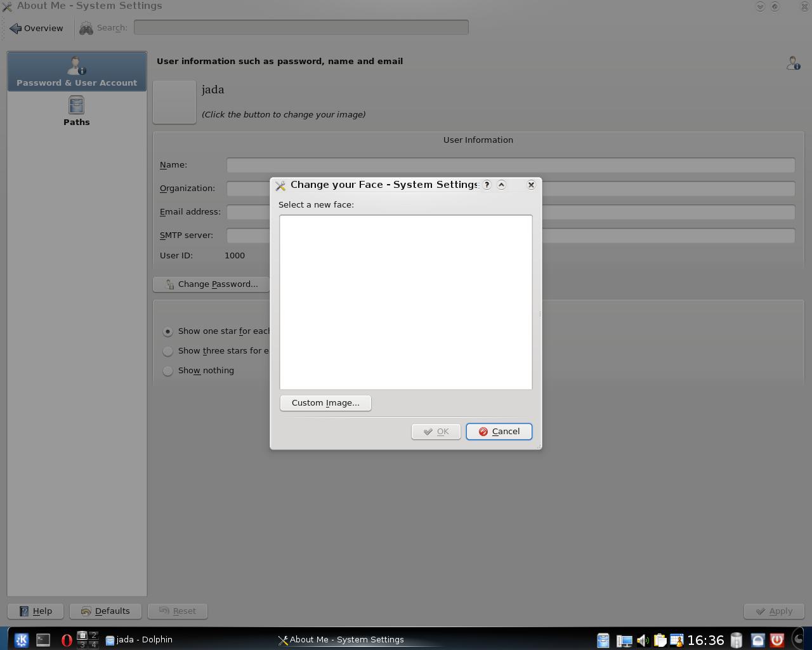Click the Name input field
Image resolution: width=812 pixels, height=650 pixels.
pyautogui.click(x=510, y=165)
